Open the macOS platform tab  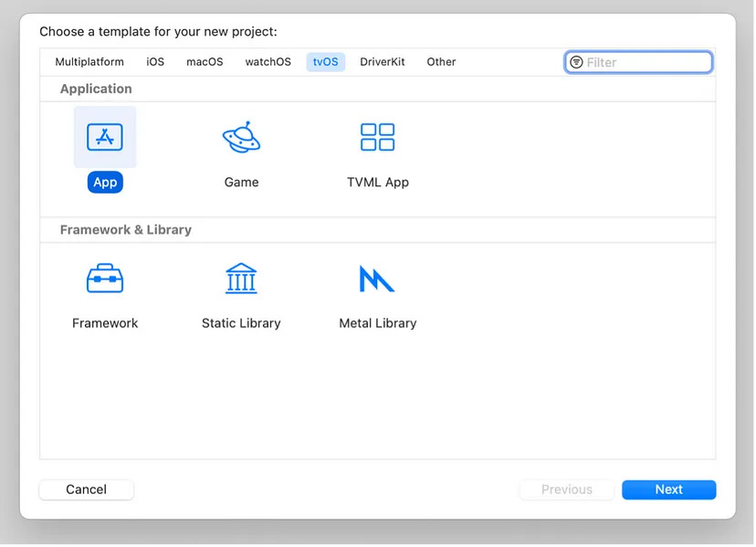click(x=205, y=62)
